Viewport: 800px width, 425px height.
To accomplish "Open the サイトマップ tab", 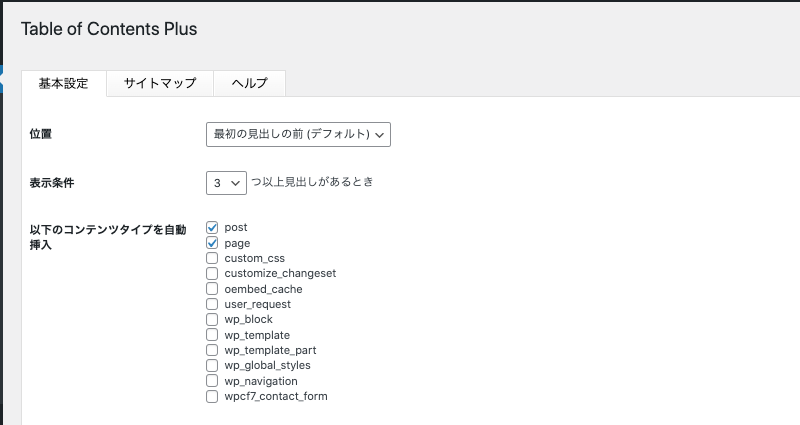I will [160, 83].
